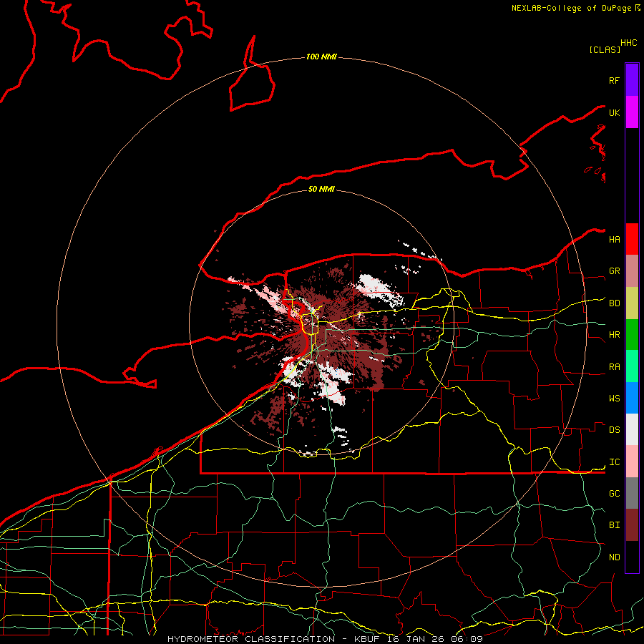
Task: Click the DS white legend swatch
Action: coord(632,429)
